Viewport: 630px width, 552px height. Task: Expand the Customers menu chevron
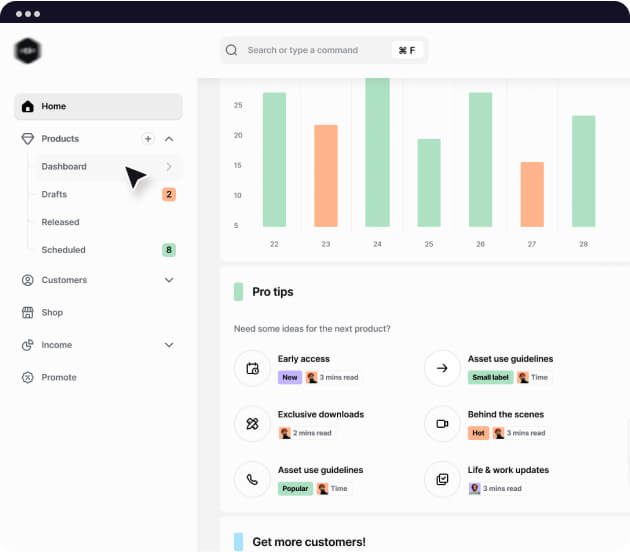click(169, 280)
